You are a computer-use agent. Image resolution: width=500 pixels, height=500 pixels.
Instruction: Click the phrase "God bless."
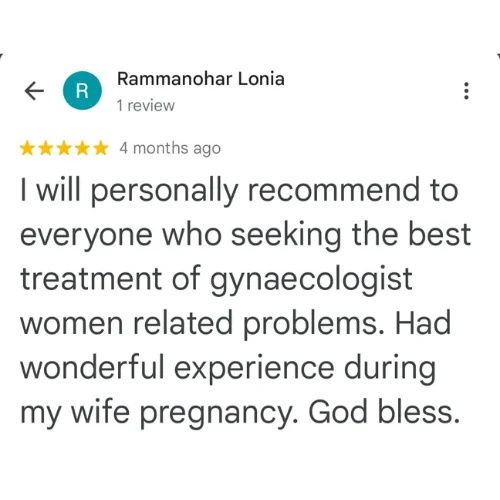pos(384,412)
